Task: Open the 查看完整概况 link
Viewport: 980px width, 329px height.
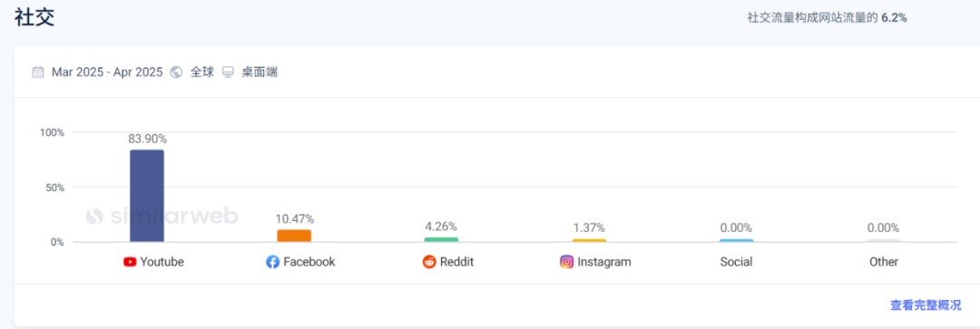Action: point(926,305)
